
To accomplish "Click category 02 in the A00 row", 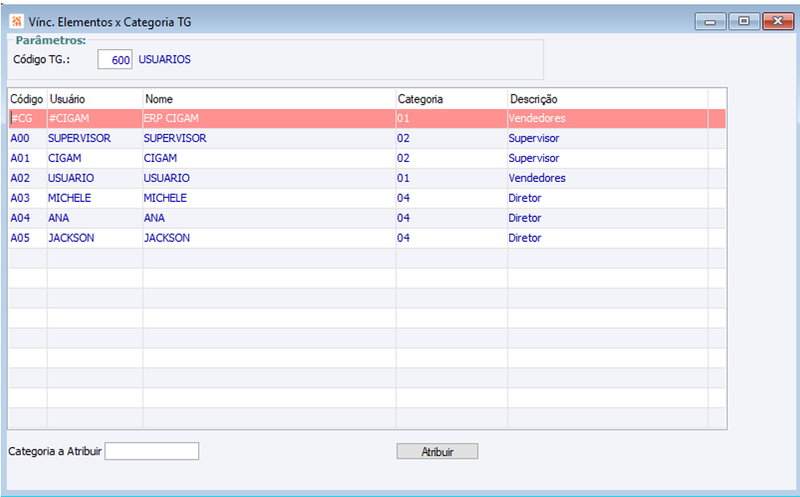I will tap(452, 138).
